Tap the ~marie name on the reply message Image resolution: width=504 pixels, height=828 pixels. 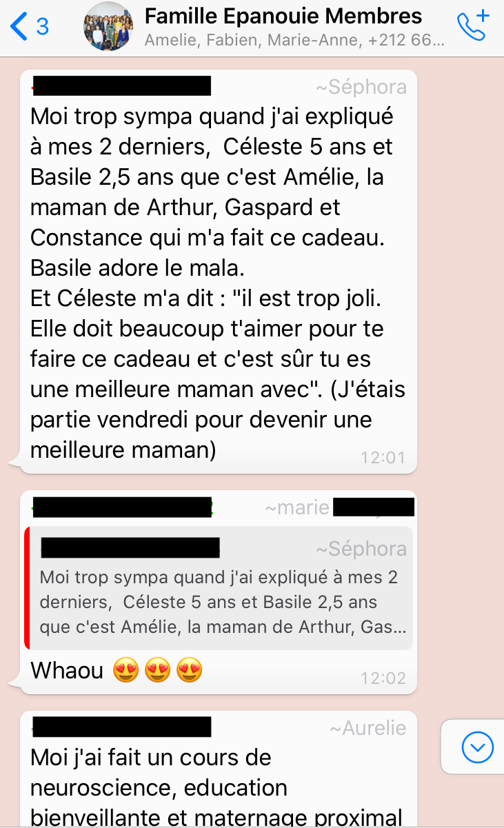297,508
